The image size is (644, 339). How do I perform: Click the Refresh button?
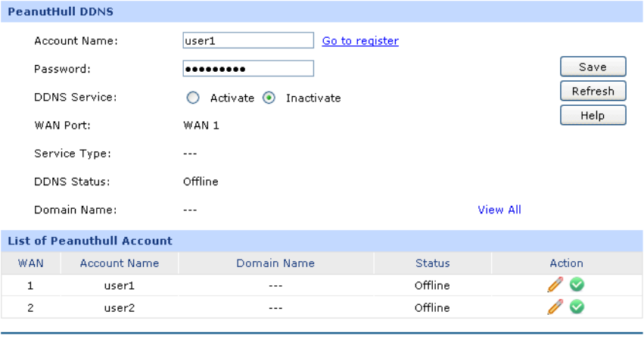pyautogui.click(x=593, y=91)
